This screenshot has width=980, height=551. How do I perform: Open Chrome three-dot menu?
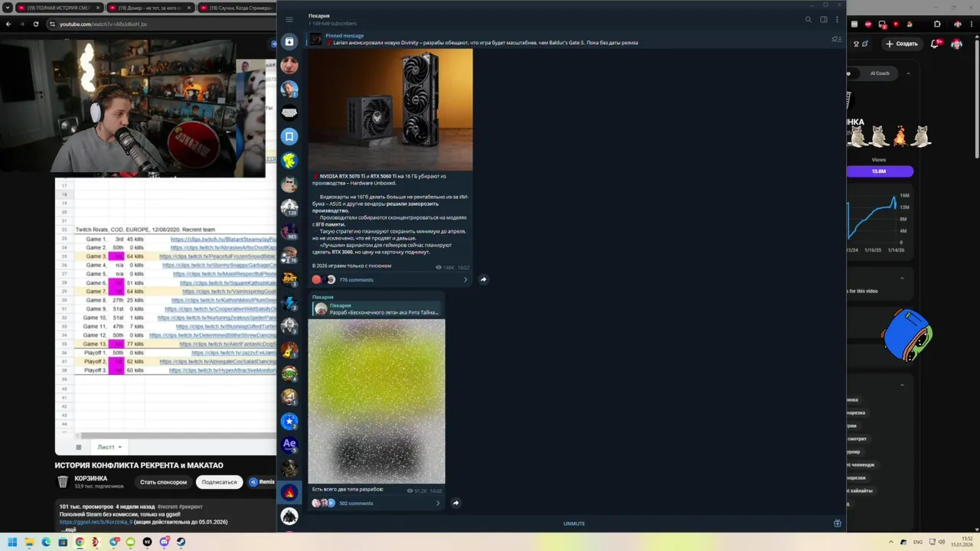(970, 24)
